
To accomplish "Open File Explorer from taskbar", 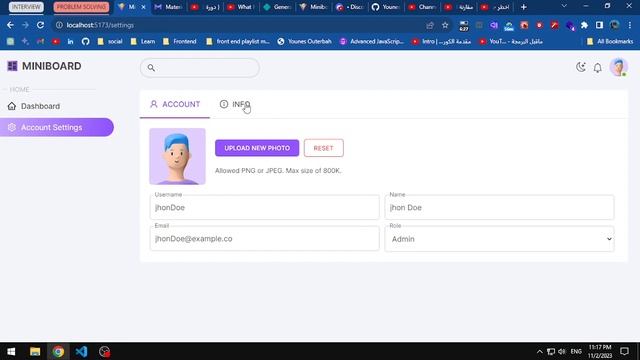I will (x=35, y=351).
